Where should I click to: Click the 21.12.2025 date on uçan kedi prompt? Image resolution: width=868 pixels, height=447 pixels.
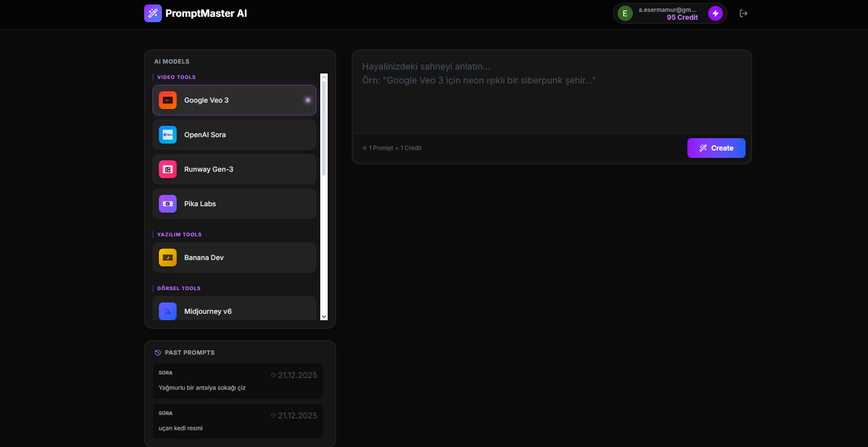(x=298, y=415)
